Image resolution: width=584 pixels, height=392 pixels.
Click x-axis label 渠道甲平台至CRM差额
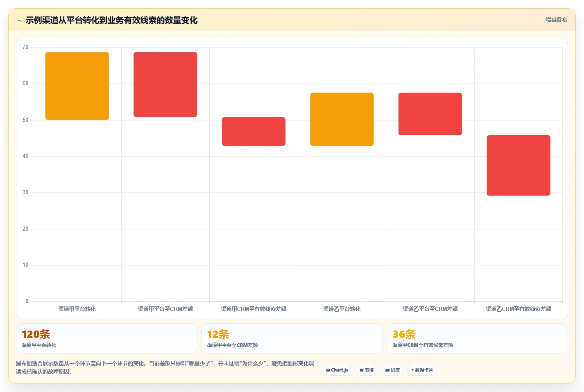point(165,309)
